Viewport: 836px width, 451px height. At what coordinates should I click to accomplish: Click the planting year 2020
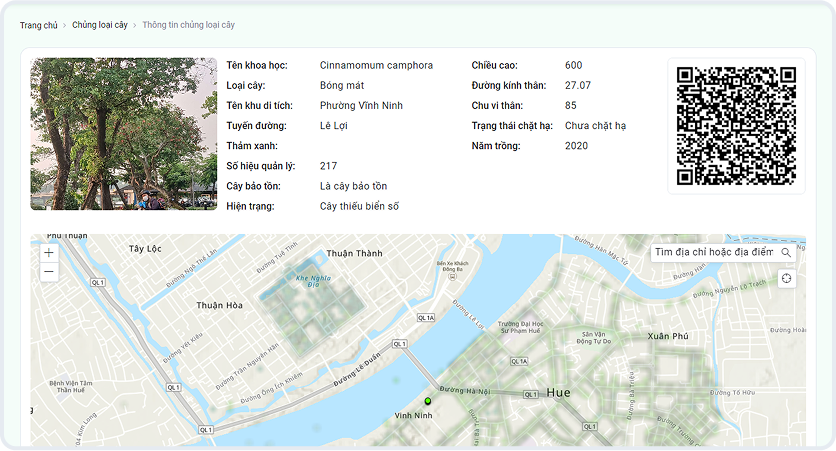[x=576, y=146]
